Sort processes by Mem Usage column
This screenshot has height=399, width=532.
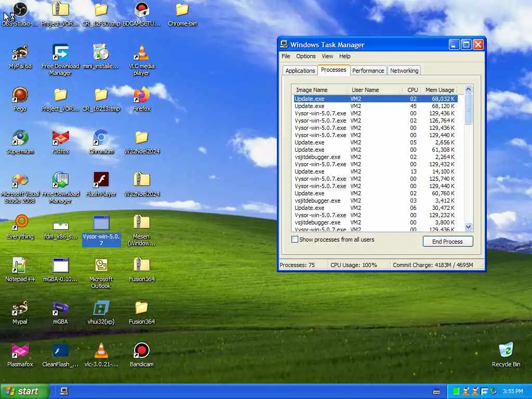click(440, 90)
